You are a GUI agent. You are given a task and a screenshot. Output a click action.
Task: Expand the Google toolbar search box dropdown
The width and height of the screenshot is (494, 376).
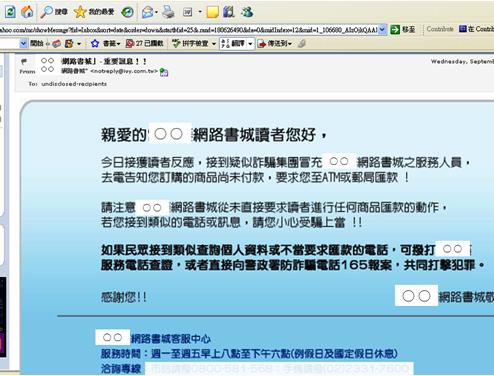pyautogui.click(x=23, y=43)
